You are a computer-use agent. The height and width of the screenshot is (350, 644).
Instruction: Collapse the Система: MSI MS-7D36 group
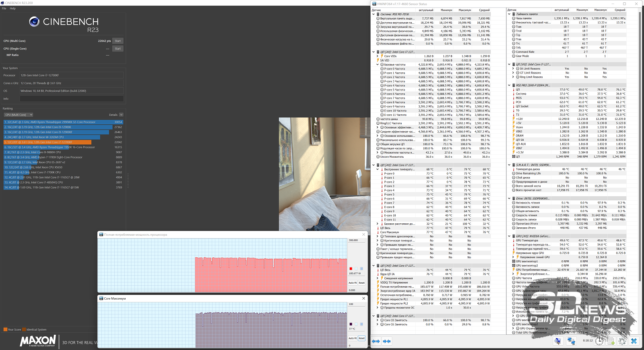tap(373, 14)
